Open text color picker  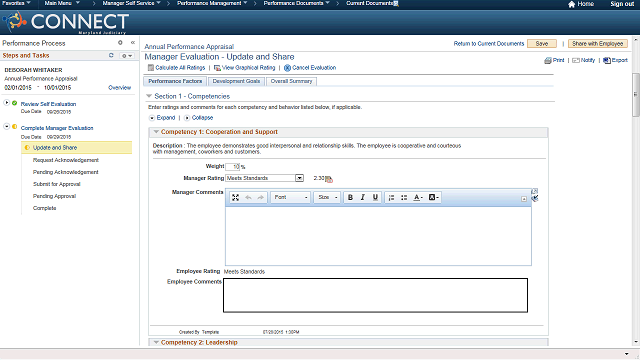(x=418, y=198)
